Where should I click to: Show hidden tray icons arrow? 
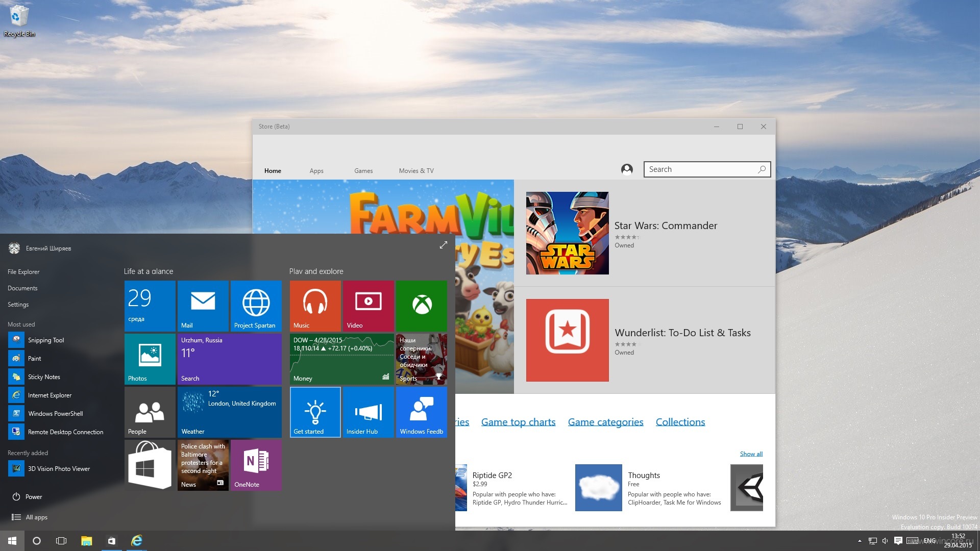click(860, 541)
